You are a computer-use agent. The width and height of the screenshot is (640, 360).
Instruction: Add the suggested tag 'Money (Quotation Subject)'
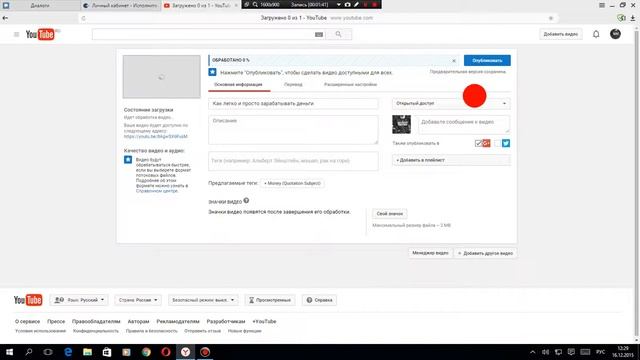coord(292,183)
